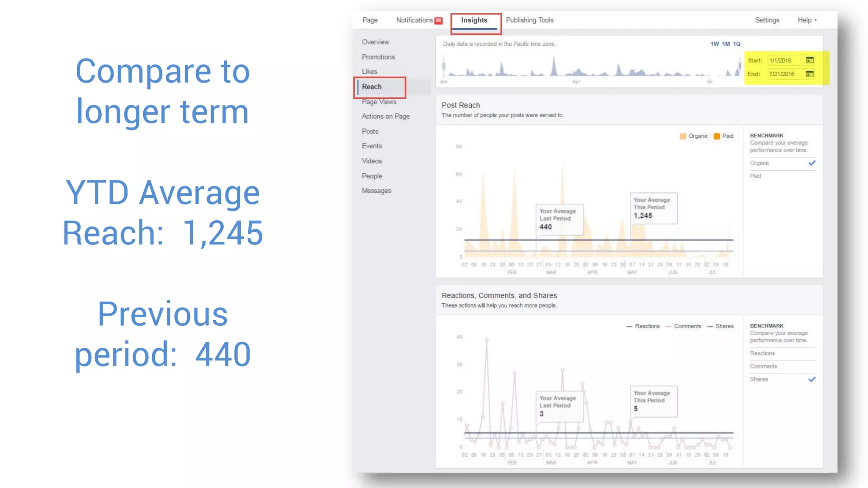Image resolution: width=868 pixels, height=488 pixels.
Task: Expand the Help dropdown menu
Action: (807, 20)
